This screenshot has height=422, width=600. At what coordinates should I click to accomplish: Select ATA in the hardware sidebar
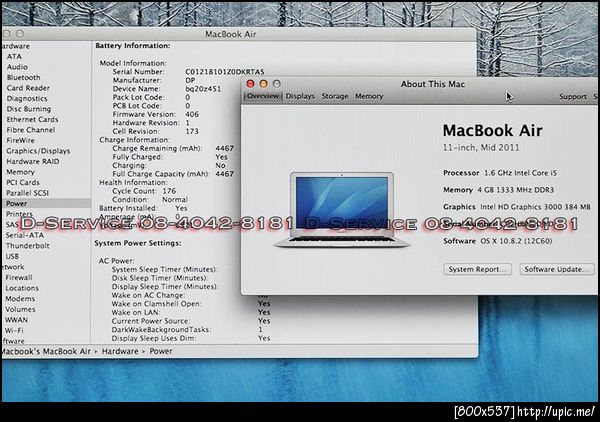click(x=14, y=56)
